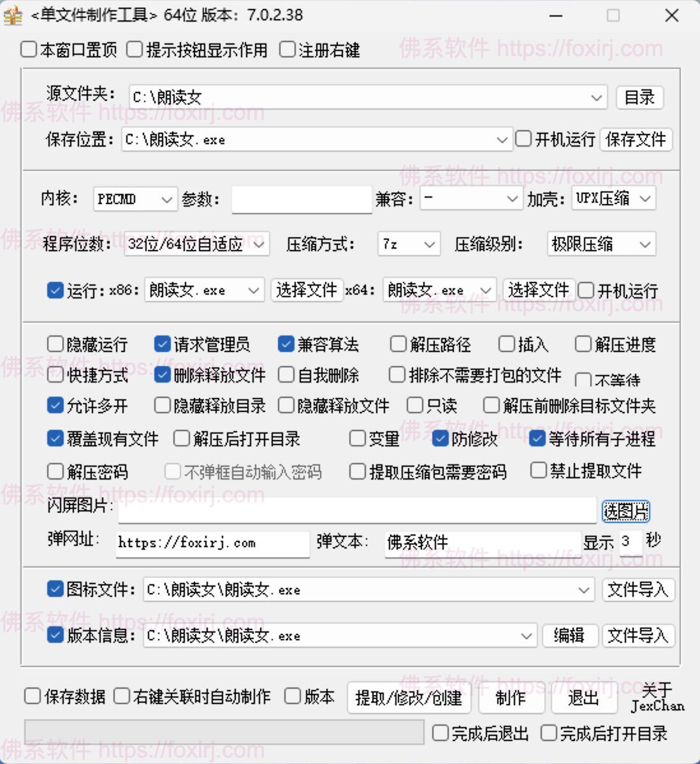This screenshot has width=700, height=764.
Task: Click the 弹网址 URL input field
Action: coord(212,543)
